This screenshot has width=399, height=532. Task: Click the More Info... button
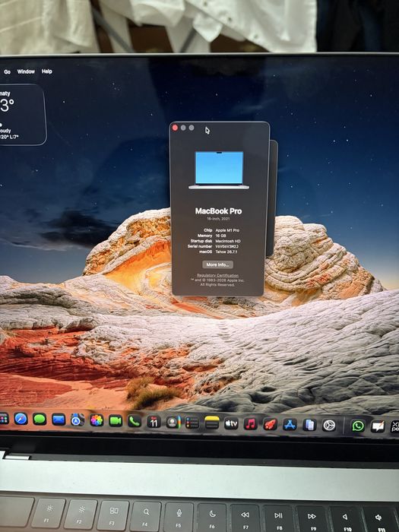click(x=217, y=264)
